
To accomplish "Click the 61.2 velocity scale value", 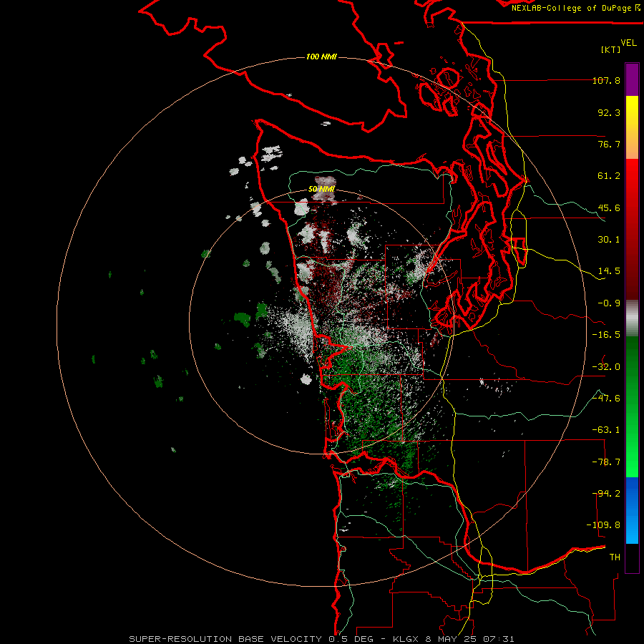I will [x=609, y=176].
